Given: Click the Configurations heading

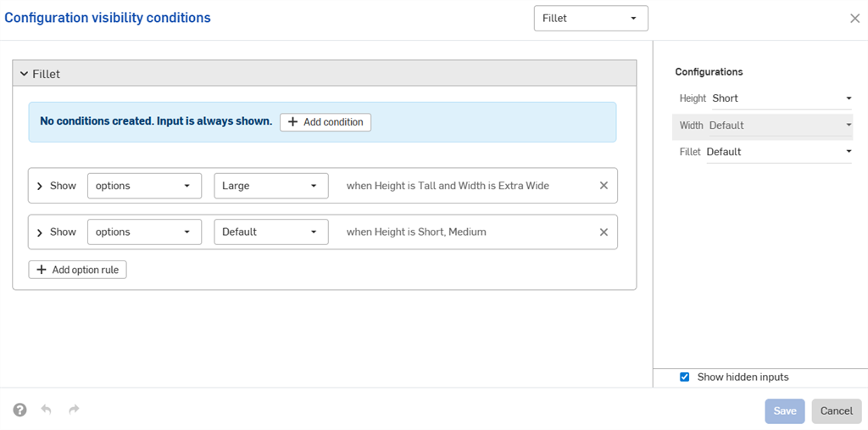Looking at the screenshot, I should coord(709,71).
